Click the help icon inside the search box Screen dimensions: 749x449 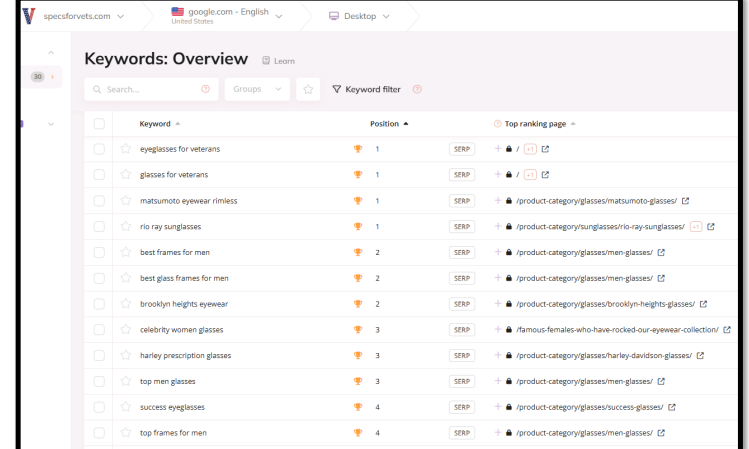coord(205,89)
